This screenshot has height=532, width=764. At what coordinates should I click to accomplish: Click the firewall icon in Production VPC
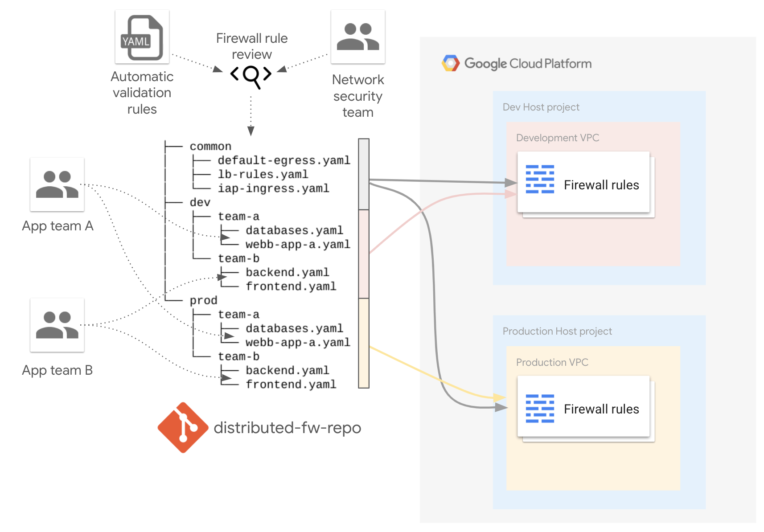pyautogui.click(x=540, y=409)
